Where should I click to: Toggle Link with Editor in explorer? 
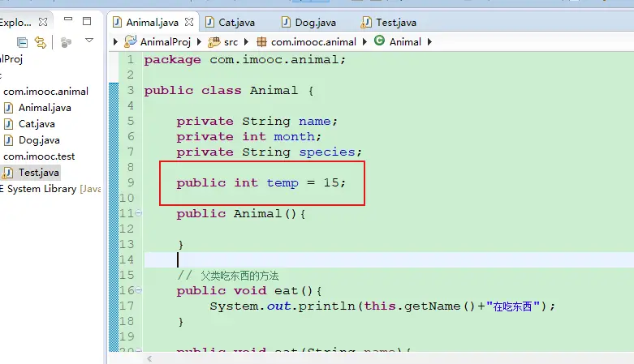40,42
